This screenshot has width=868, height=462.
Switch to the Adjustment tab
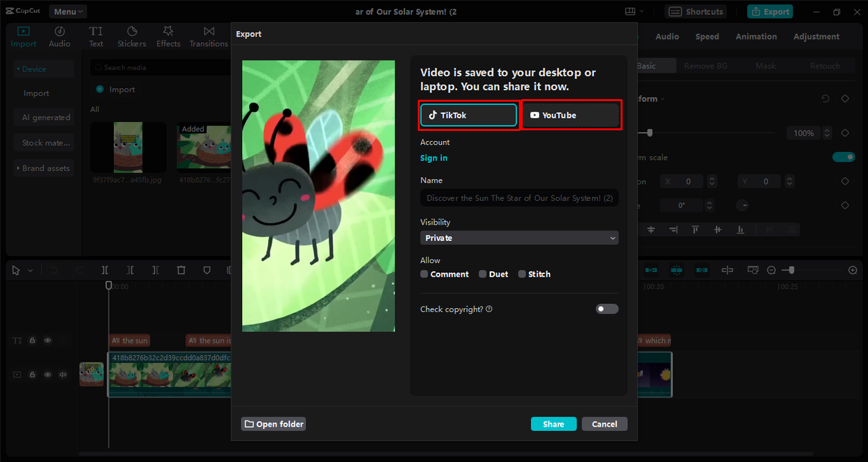pyautogui.click(x=816, y=37)
